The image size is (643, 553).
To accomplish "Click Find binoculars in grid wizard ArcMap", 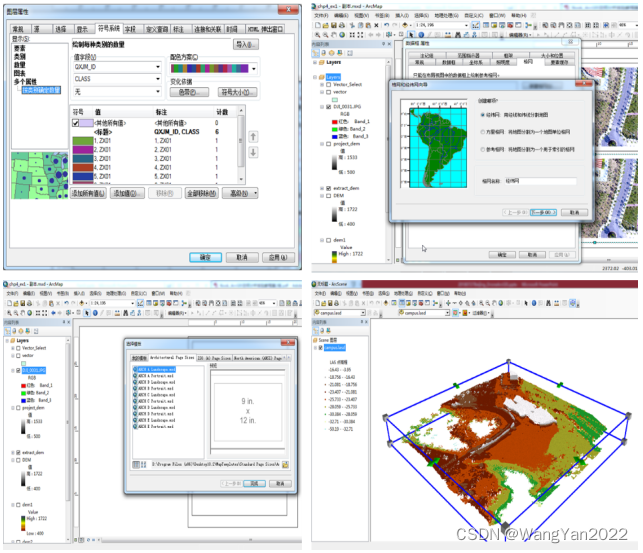I will [458, 35].
